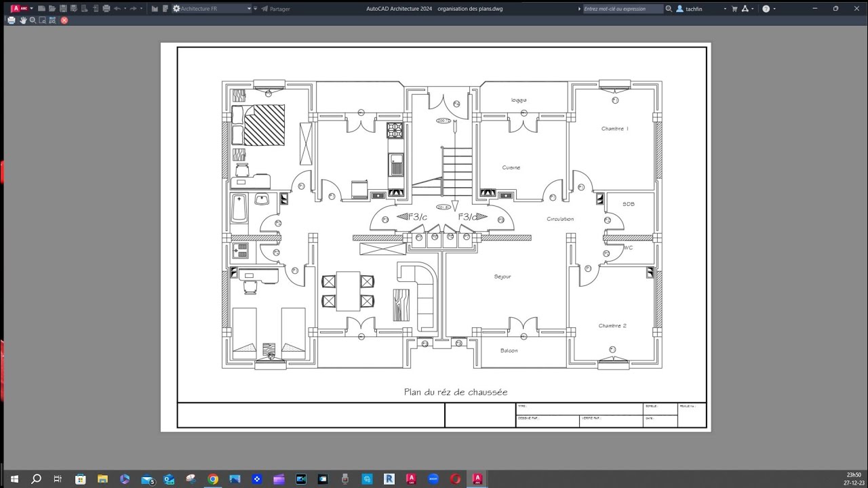Open the AutoCAD application menu button
The height and width of the screenshot is (488, 868).
[18, 8]
